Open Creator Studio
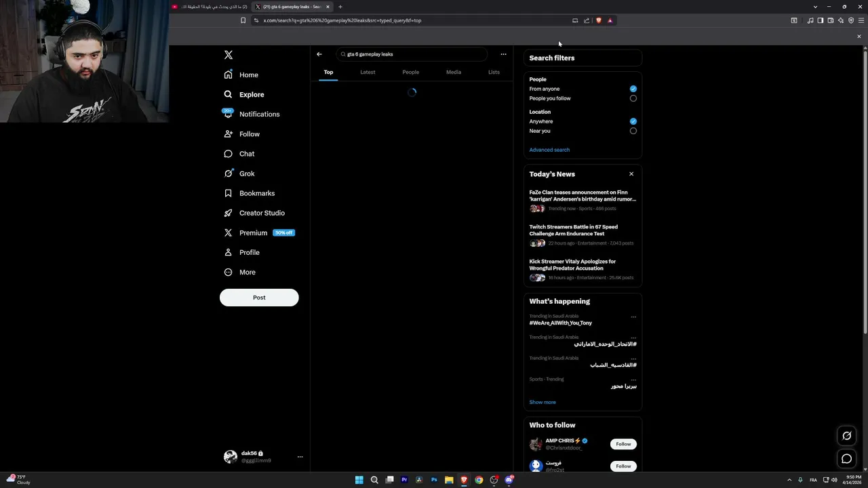This screenshot has width=868, height=488. (254, 213)
